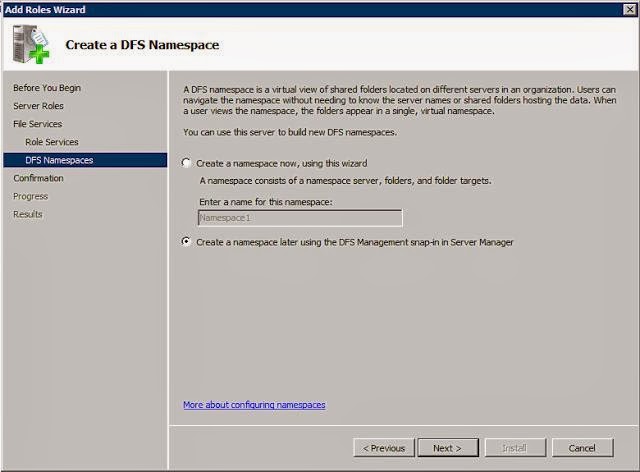Select 'Create a namespace later' radio button

point(186,242)
